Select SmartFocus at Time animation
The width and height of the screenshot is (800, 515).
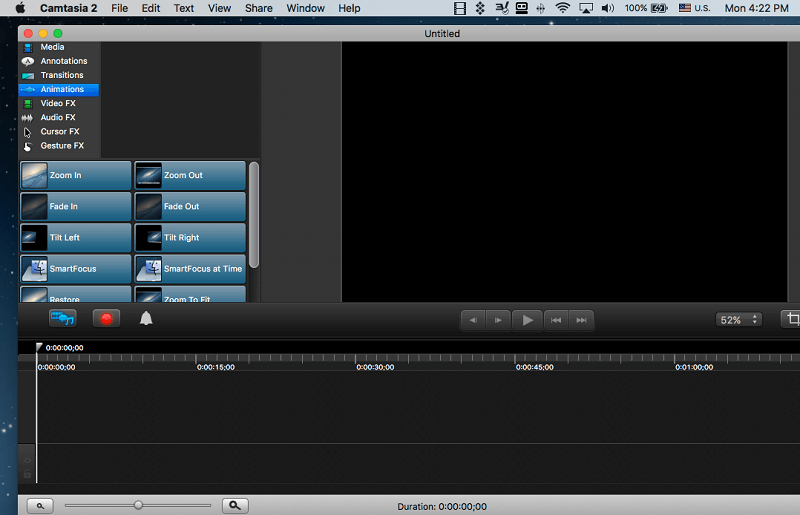tap(190, 269)
